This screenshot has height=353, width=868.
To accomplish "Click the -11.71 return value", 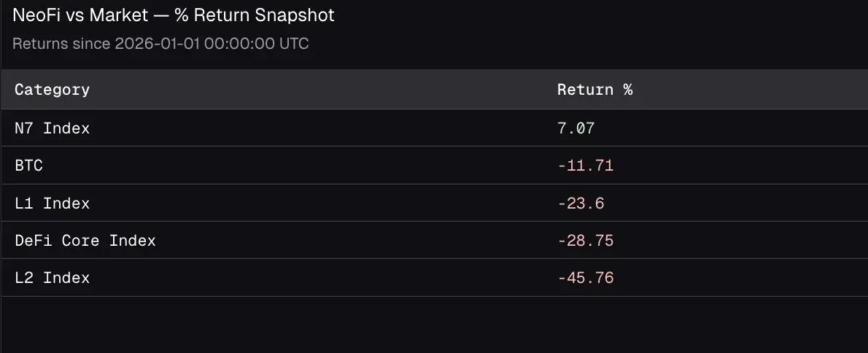I will click(x=585, y=166).
